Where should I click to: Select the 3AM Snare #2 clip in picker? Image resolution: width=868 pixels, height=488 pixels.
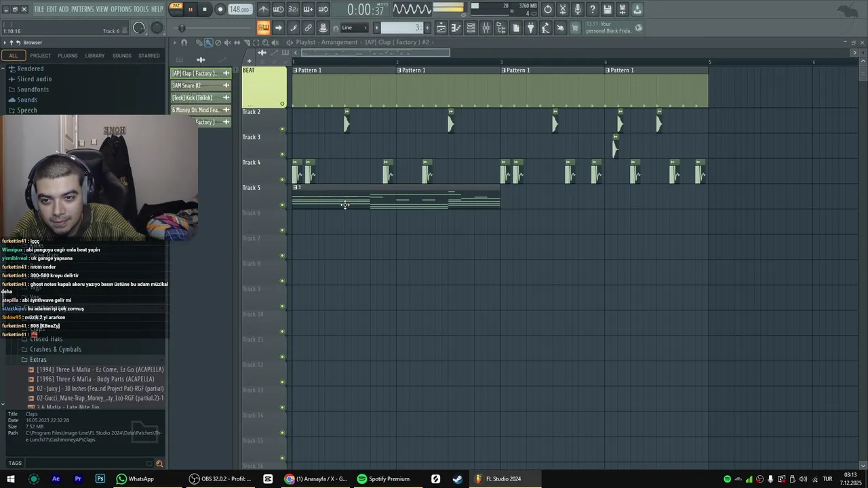(201, 85)
